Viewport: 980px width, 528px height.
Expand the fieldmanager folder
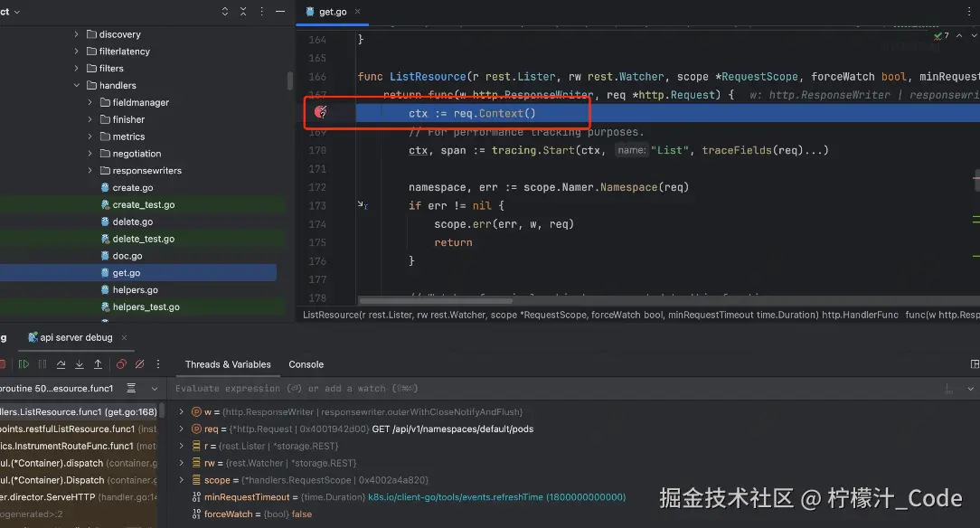point(90,102)
